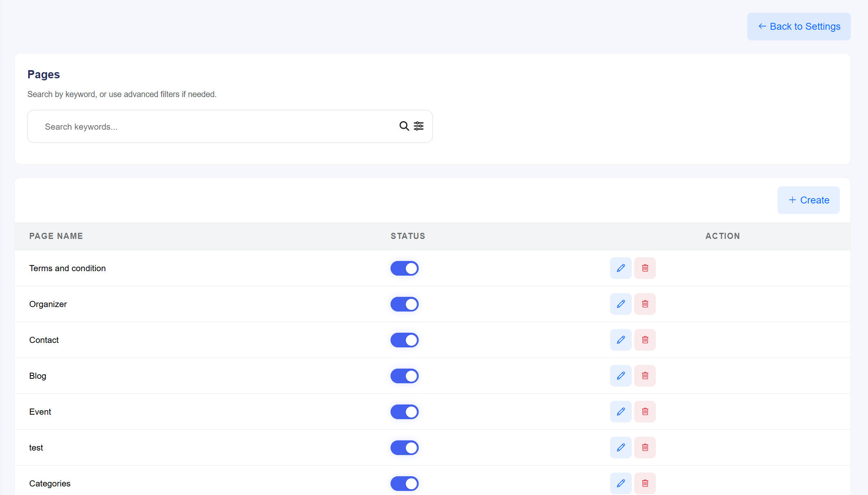Toggle the Organizer page status off

pos(404,304)
